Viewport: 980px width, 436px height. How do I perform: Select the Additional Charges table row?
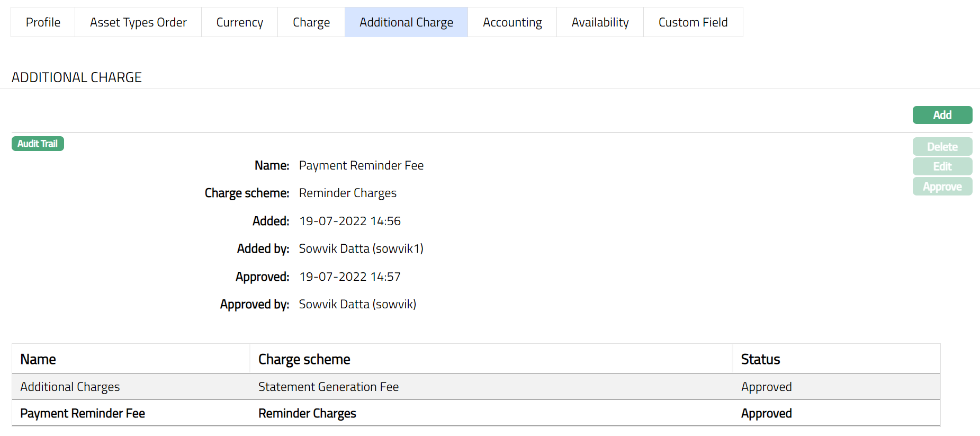(x=70, y=387)
